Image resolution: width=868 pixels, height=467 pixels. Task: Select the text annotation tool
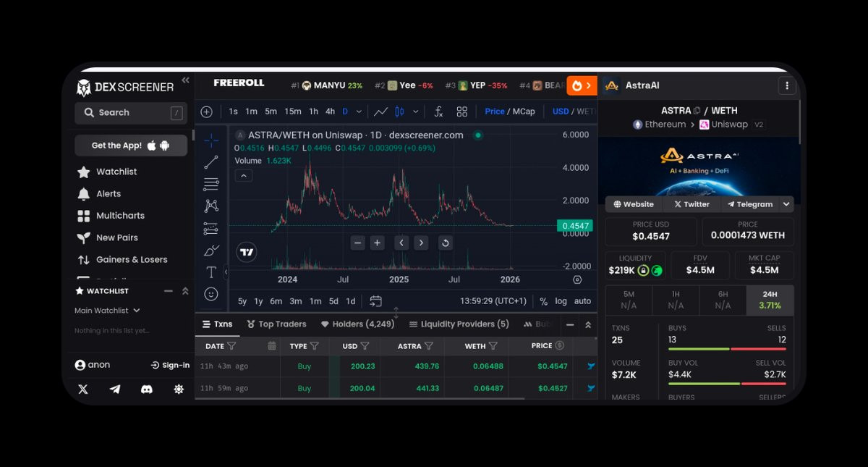(x=210, y=272)
